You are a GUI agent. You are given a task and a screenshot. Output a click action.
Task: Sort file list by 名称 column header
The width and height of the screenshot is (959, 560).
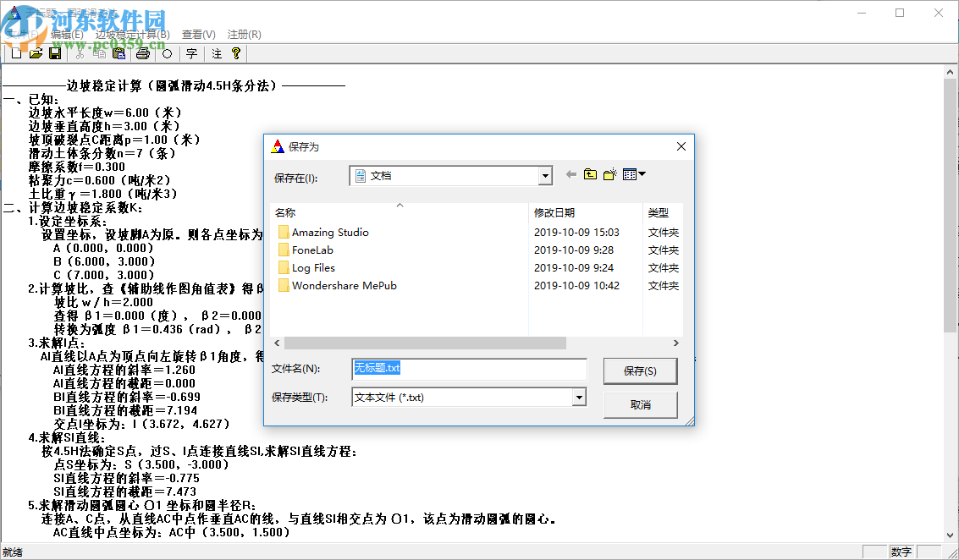click(400, 212)
